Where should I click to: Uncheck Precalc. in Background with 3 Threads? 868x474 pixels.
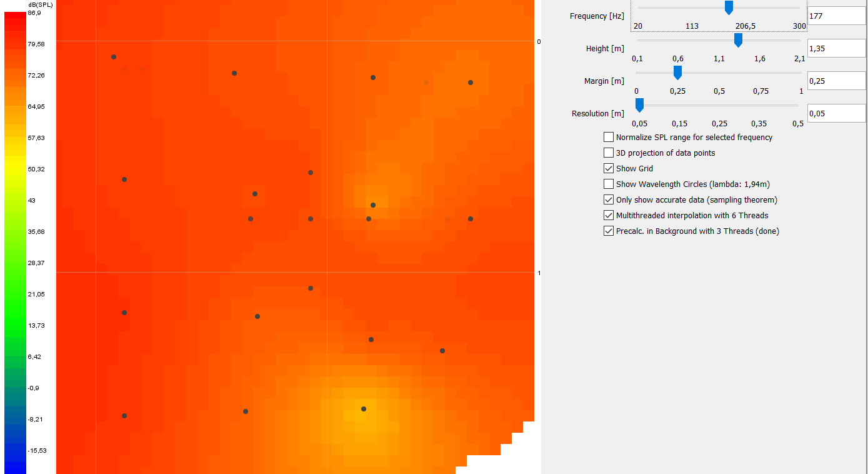[x=609, y=231]
